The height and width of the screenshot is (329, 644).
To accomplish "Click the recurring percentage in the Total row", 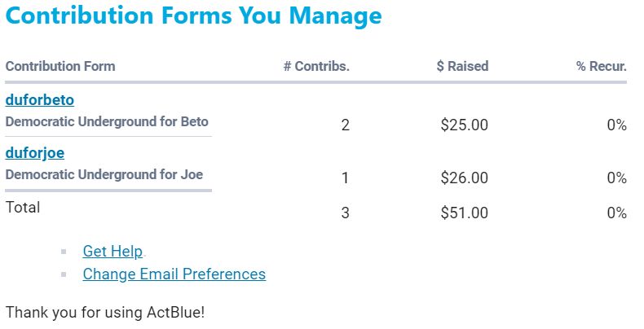I will [x=616, y=213].
